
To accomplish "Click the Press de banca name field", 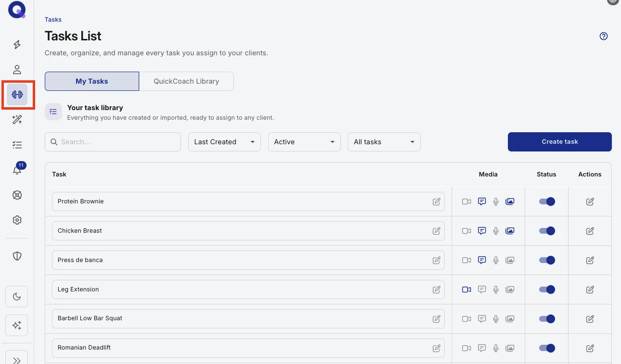I will [x=248, y=260].
